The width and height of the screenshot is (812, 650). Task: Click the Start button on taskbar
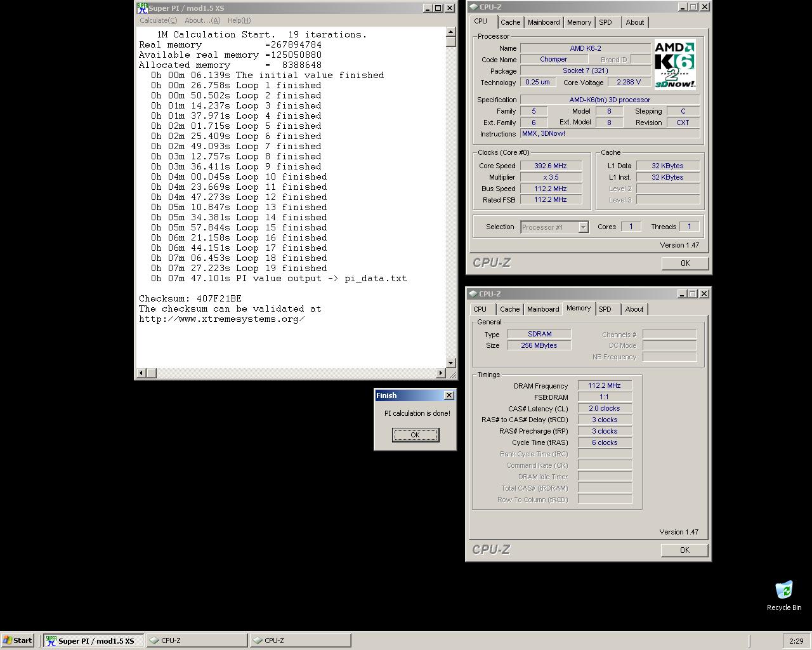18,640
